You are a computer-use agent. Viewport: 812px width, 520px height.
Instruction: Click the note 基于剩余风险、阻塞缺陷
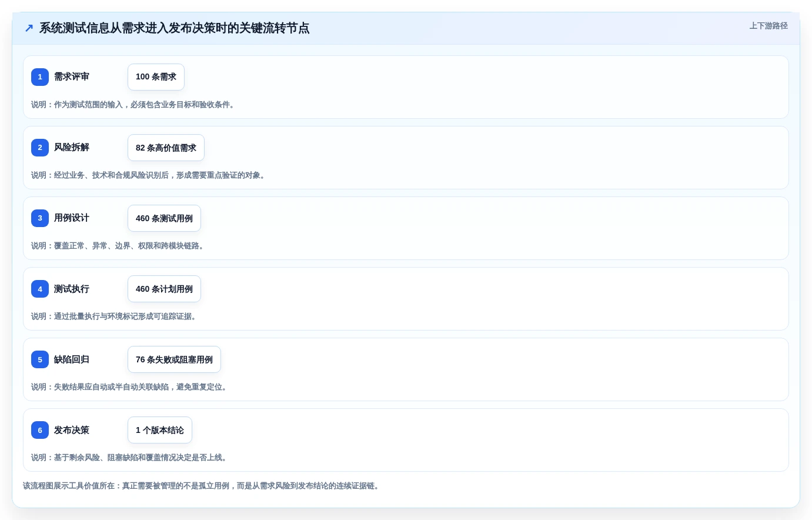pos(131,458)
